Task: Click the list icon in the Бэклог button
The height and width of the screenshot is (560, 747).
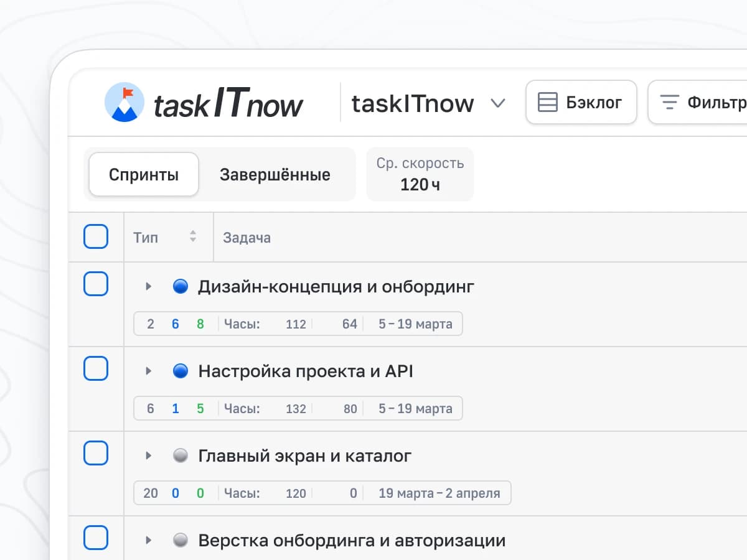Action: pos(547,102)
